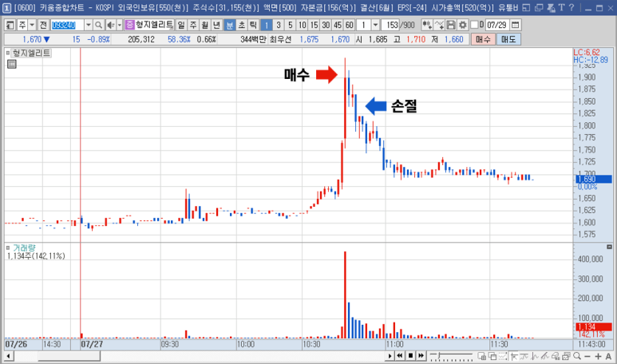This screenshot has height=364, width=617.
Task: Select the 60-minute interval button
Action: pos(349,26)
